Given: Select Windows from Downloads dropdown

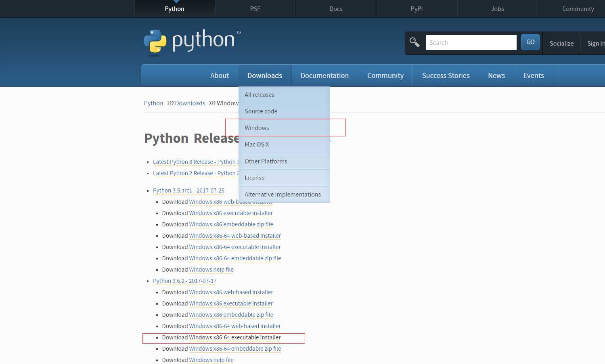Looking at the screenshot, I should click(284, 128).
